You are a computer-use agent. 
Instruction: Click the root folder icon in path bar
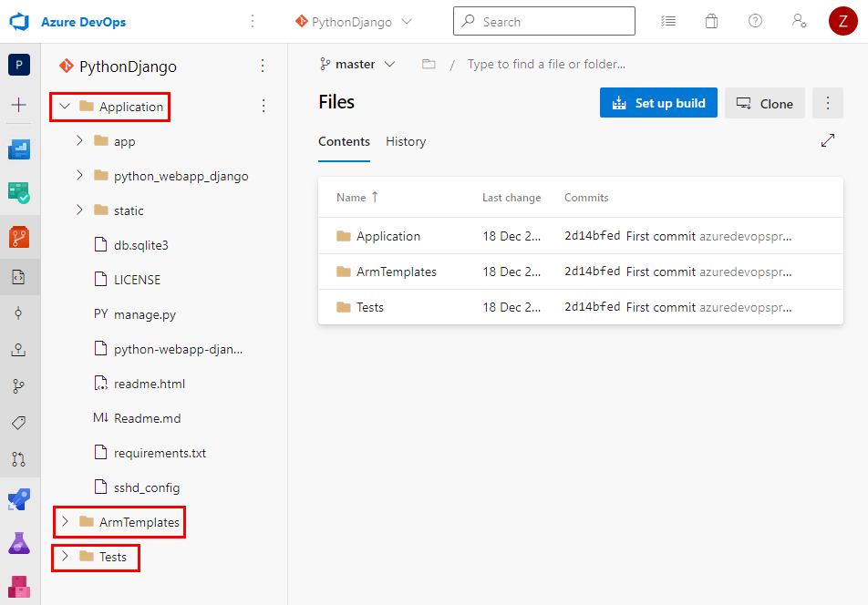coord(429,64)
